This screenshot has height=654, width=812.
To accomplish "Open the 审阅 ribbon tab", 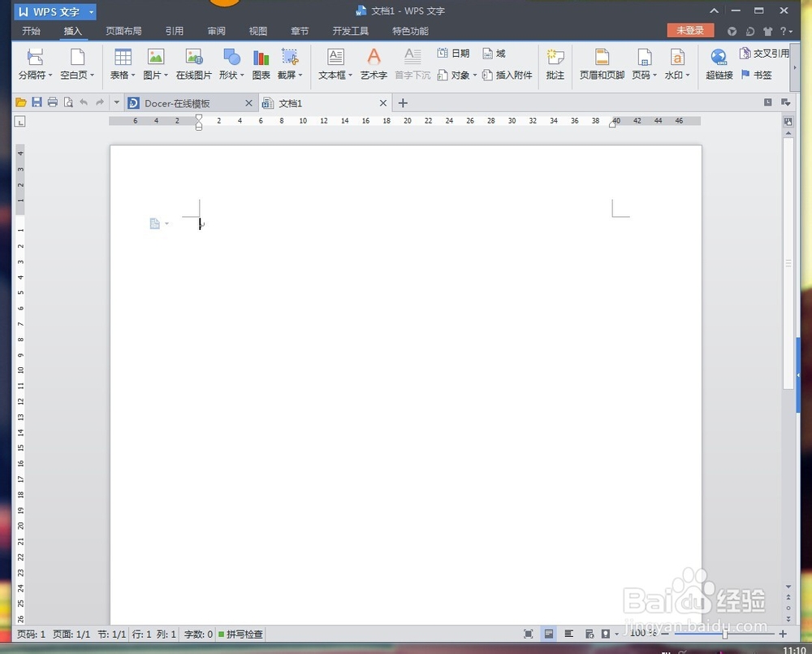I will point(217,31).
